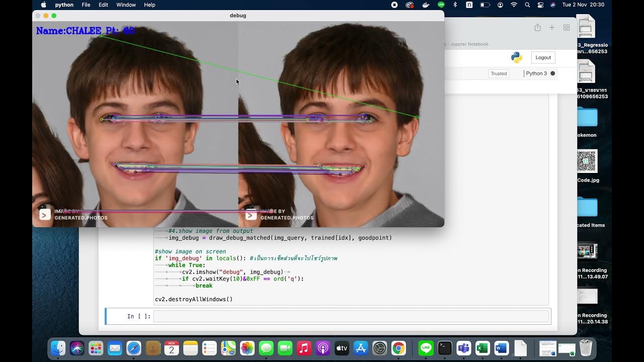
Task: Click the kernel idle status circle
Action: click(553, 73)
